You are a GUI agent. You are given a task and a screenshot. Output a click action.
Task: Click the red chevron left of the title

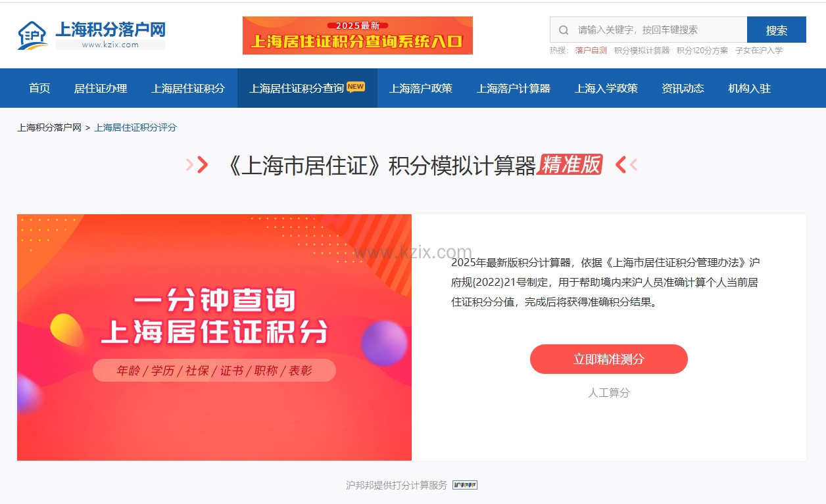pyautogui.click(x=197, y=165)
